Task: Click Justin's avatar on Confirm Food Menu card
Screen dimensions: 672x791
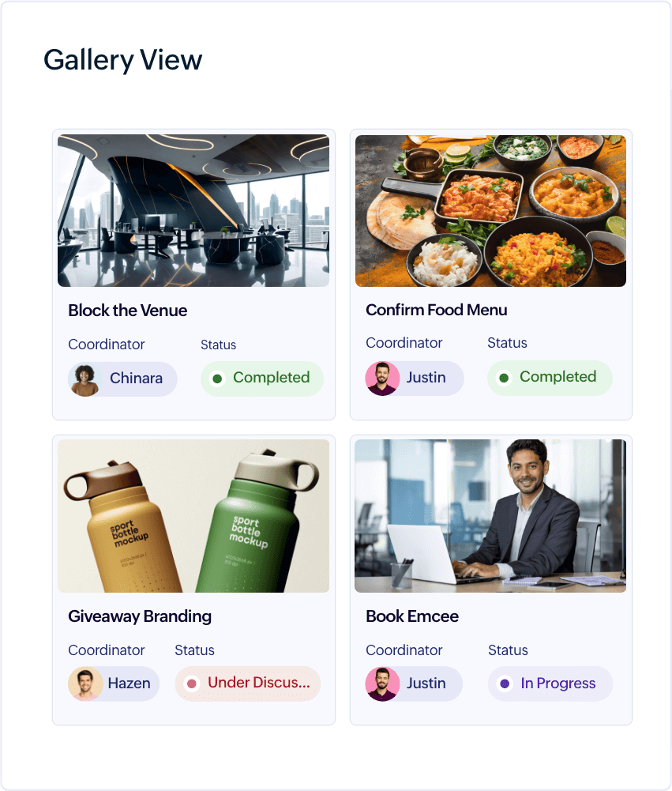Action: 382,379
